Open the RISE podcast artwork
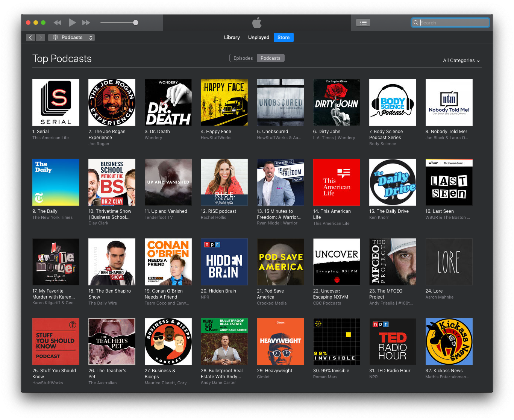Image resolution: width=514 pixels, height=420 pixels. tap(224, 182)
